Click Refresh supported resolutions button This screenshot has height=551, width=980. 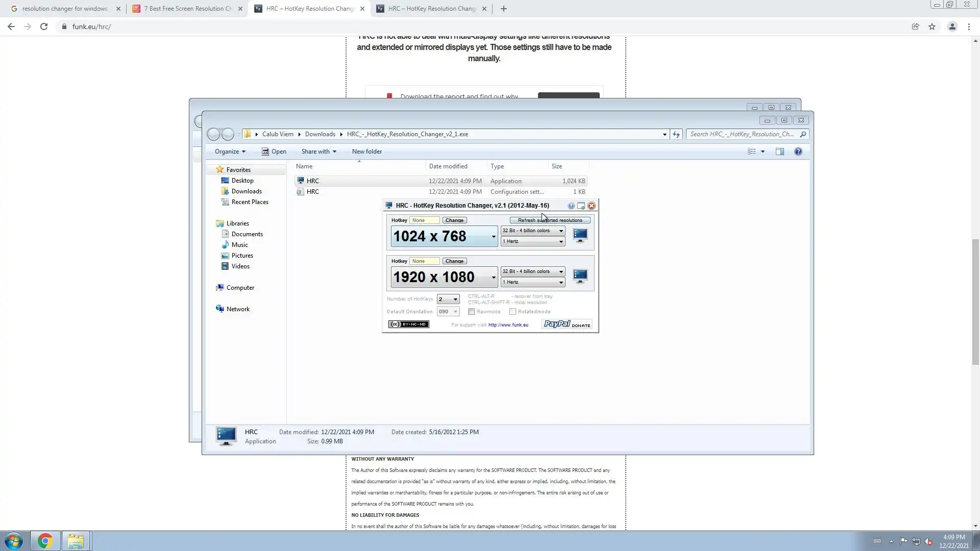point(550,220)
